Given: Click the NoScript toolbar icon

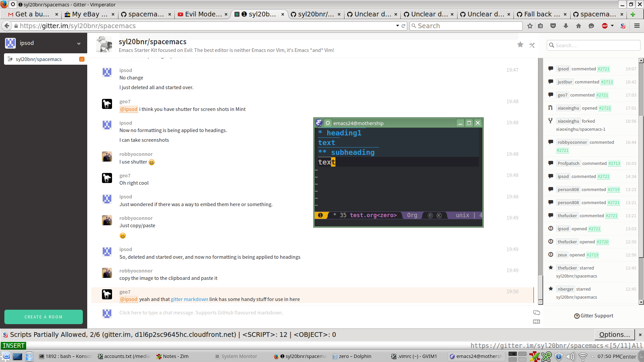Looking at the screenshot, I should [x=623, y=26].
